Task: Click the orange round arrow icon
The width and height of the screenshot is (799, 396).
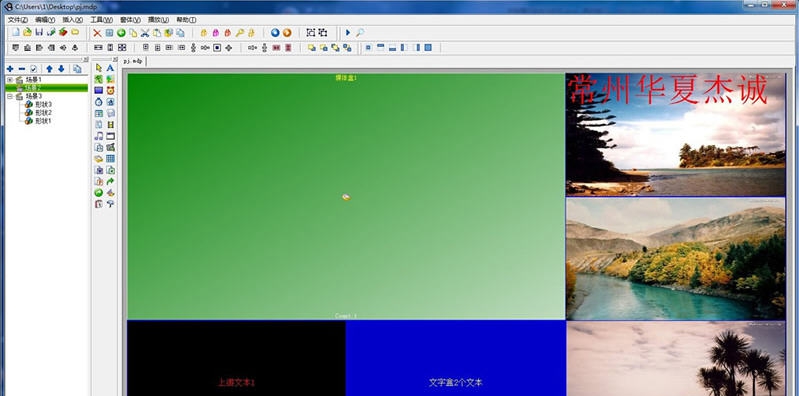Action: click(x=287, y=33)
